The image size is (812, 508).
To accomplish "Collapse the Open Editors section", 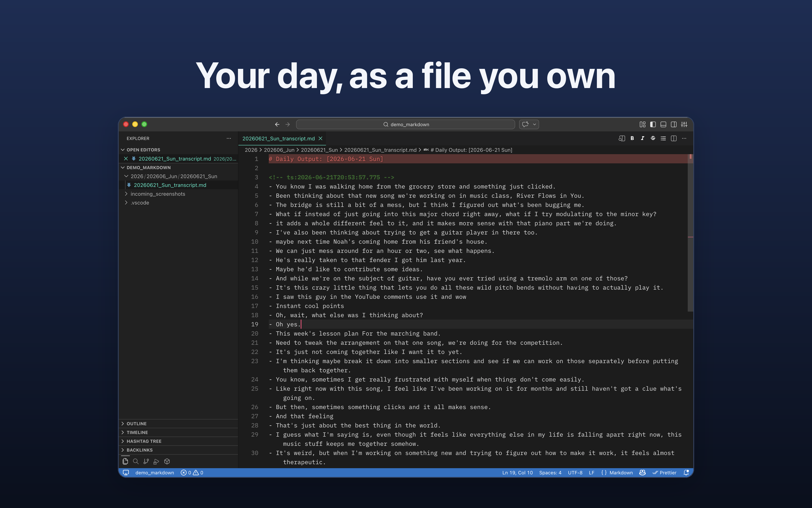I will [x=143, y=150].
